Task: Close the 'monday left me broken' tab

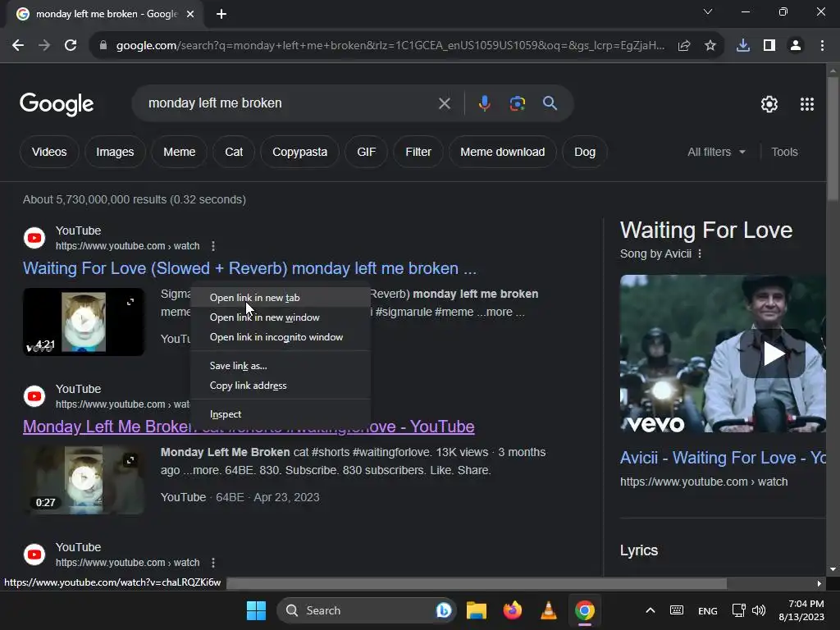Action: point(190,14)
